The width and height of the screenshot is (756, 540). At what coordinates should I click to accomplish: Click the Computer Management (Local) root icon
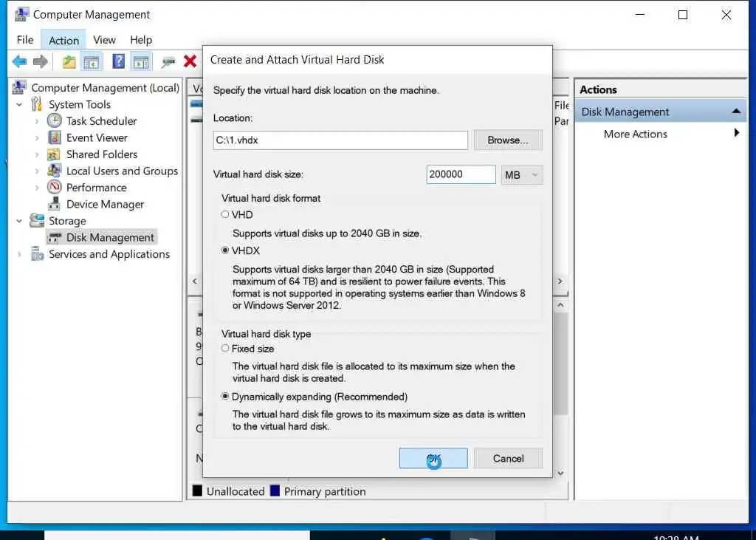19,87
